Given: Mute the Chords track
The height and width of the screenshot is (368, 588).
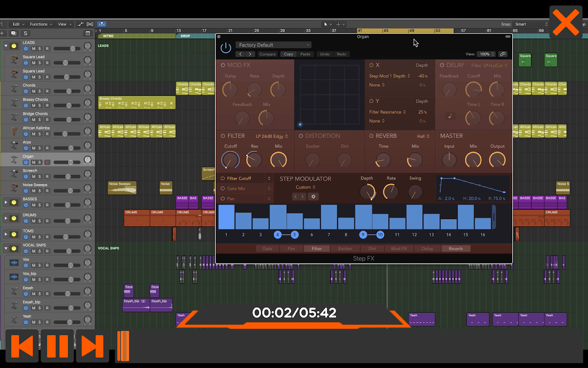Looking at the screenshot, I should [x=34, y=91].
